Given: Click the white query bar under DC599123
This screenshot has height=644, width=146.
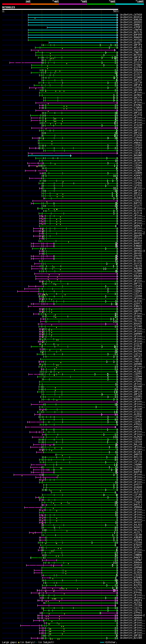Looking at the screenshot, I should [x=60, y=9].
